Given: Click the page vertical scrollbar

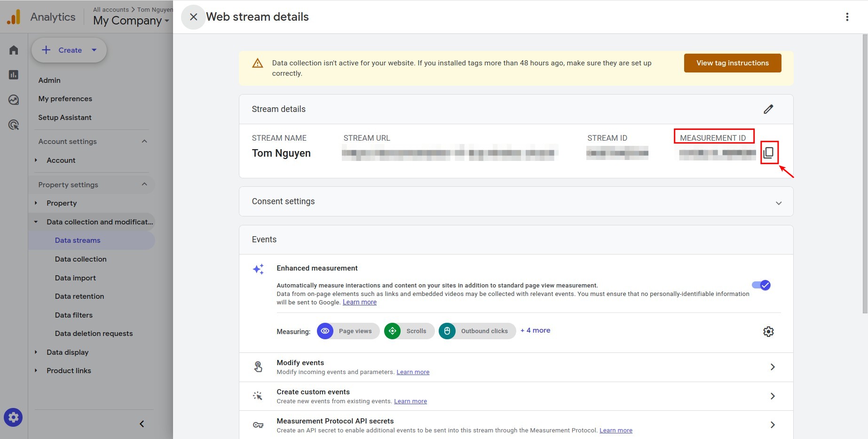Looking at the screenshot, I should pyautogui.click(x=865, y=174).
